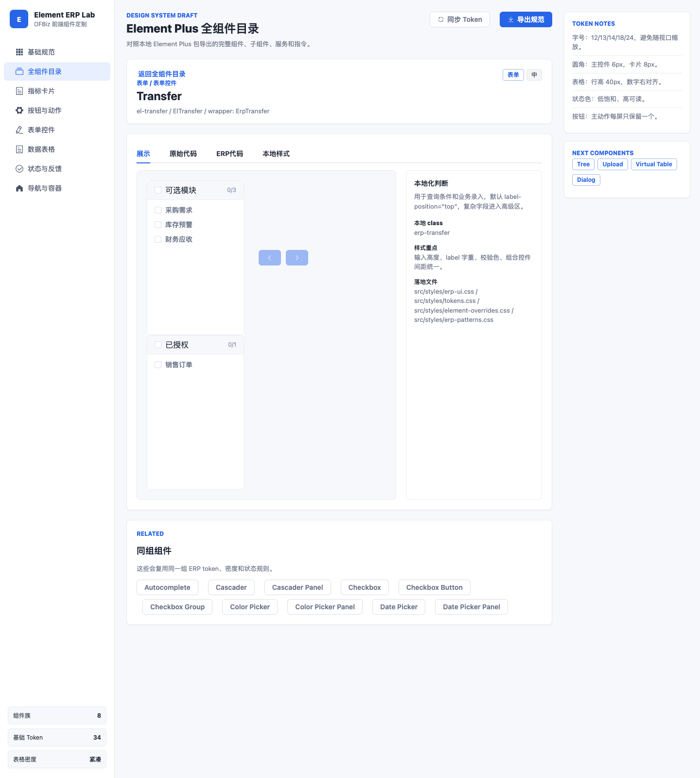Image resolution: width=700 pixels, height=778 pixels.
Task: Click the 表单 tag badge
Action: (x=513, y=75)
